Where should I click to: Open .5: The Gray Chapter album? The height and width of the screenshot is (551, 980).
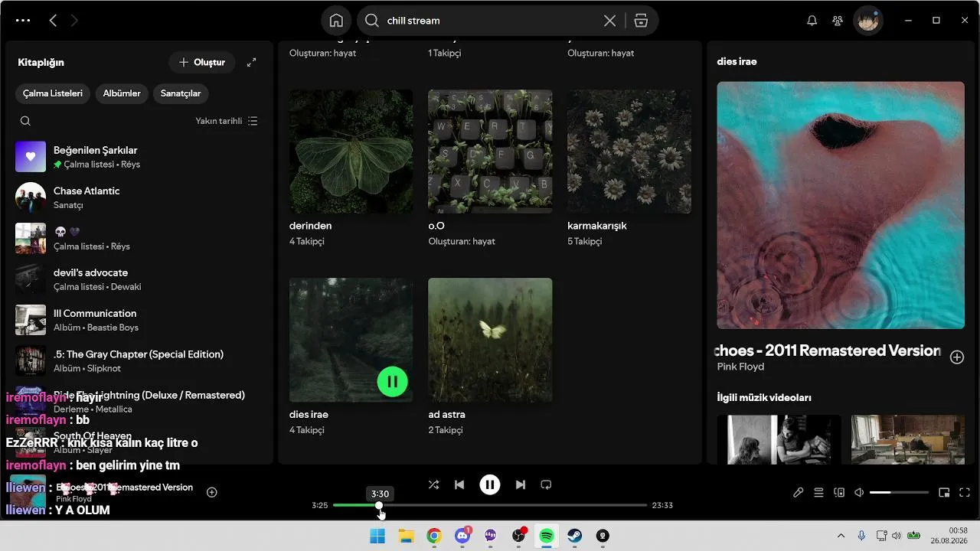point(139,360)
